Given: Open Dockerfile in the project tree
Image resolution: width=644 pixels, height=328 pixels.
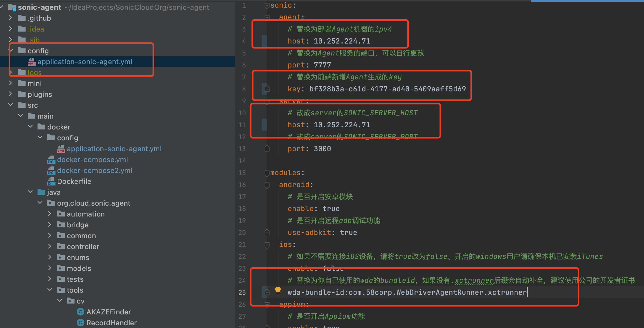Looking at the screenshot, I should (74, 181).
